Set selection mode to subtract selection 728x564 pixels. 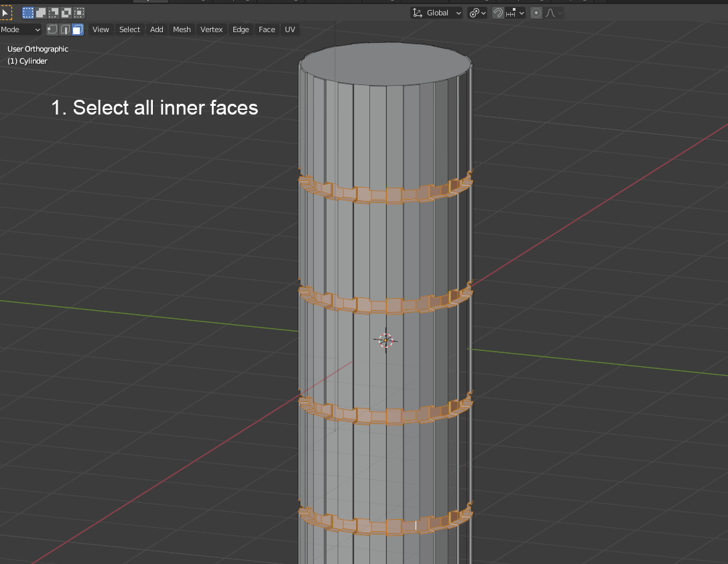pyautogui.click(x=54, y=13)
